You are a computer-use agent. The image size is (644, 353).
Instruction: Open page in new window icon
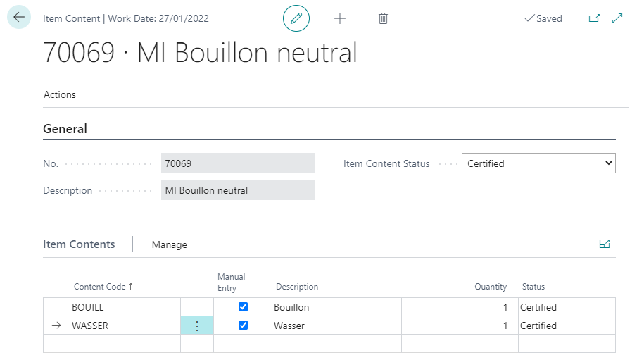pos(594,18)
